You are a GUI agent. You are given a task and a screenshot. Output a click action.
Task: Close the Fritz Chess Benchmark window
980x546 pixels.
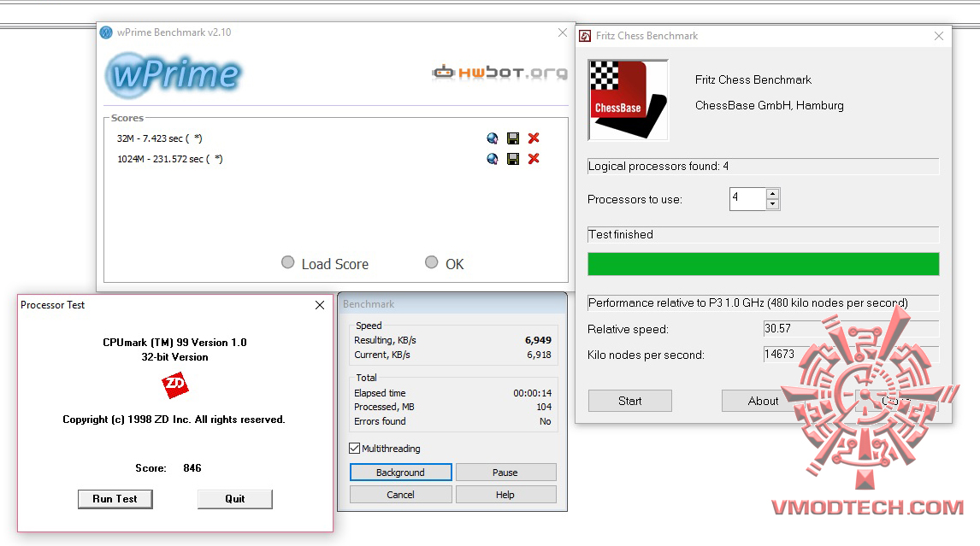[939, 36]
